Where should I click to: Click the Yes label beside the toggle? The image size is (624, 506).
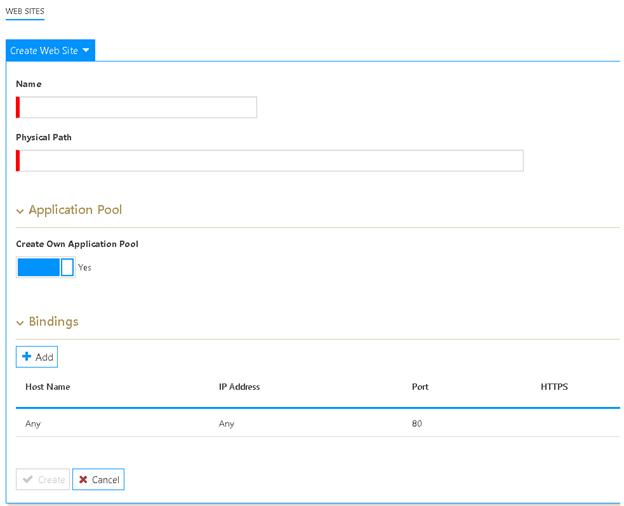[x=84, y=268]
